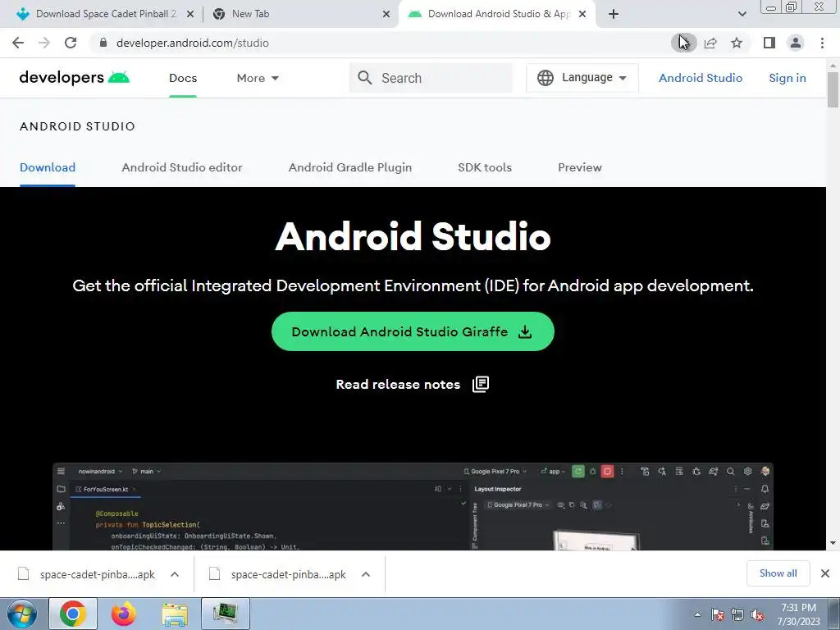The width and height of the screenshot is (840, 630).
Task: Click the release notes document icon
Action: pyautogui.click(x=481, y=384)
